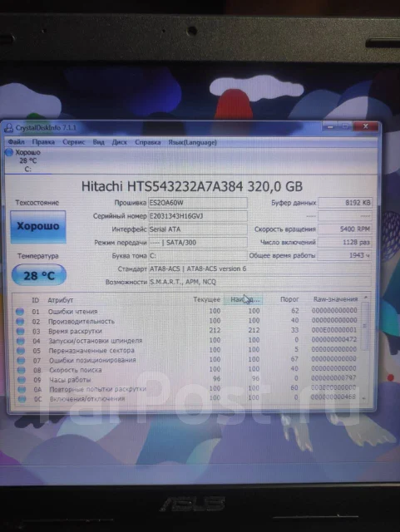Screen dimensions: 400x532
Task: Click the blue Хорошо health status button
Action: pos(38,226)
